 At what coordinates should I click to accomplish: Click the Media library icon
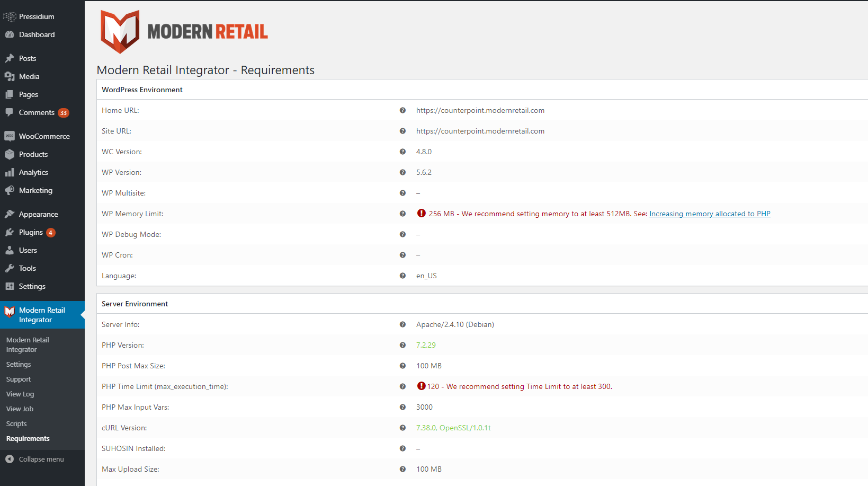click(x=10, y=76)
